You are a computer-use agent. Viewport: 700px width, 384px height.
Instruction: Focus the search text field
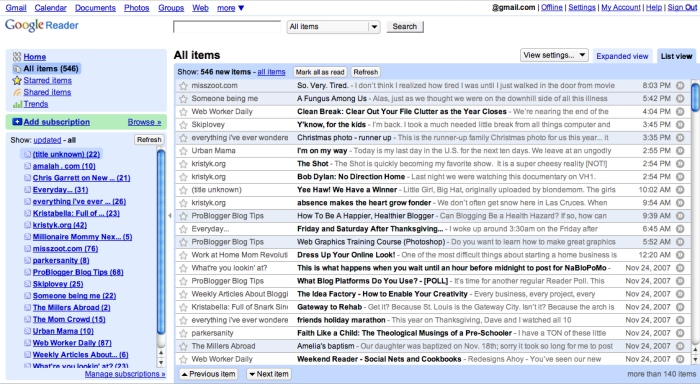pyautogui.click(x=227, y=27)
